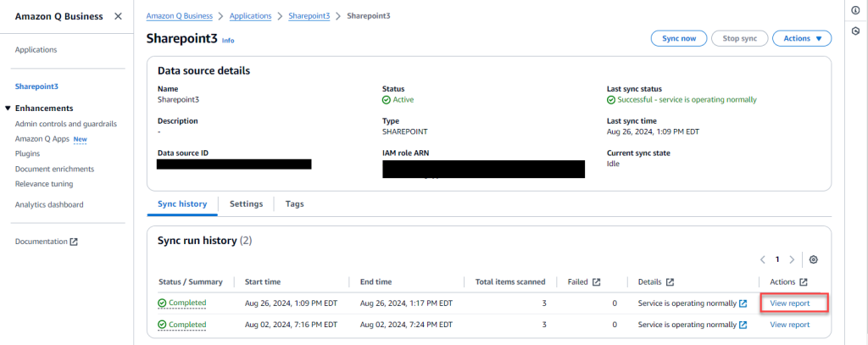
Task: Open Document enrichments page
Action: (x=54, y=169)
